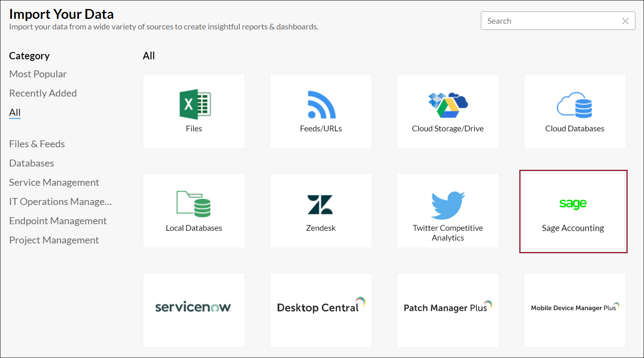This screenshot has width=644, height=358.
Task: Filter by Files & Feeds
Action: pyautogui.click(x=37, y=144)
